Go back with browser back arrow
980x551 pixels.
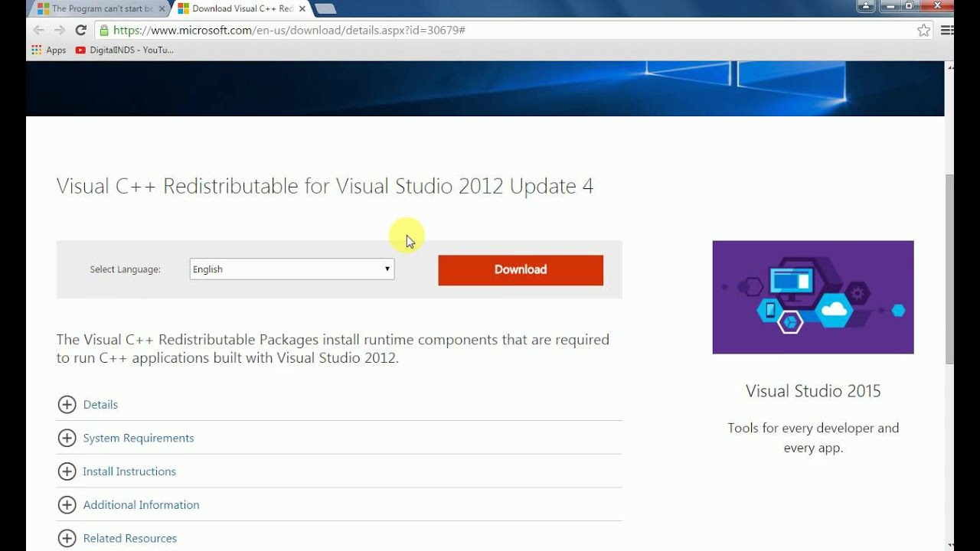(38, 30)
